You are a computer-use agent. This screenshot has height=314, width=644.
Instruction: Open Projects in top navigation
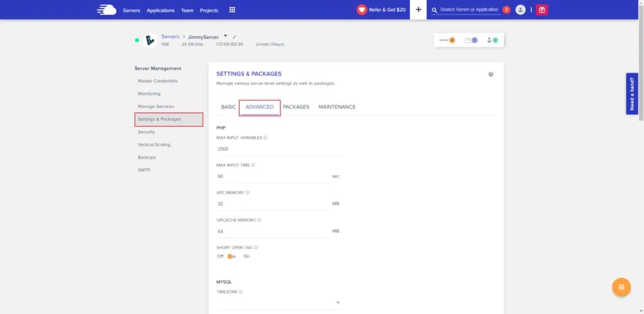(209, 10)
